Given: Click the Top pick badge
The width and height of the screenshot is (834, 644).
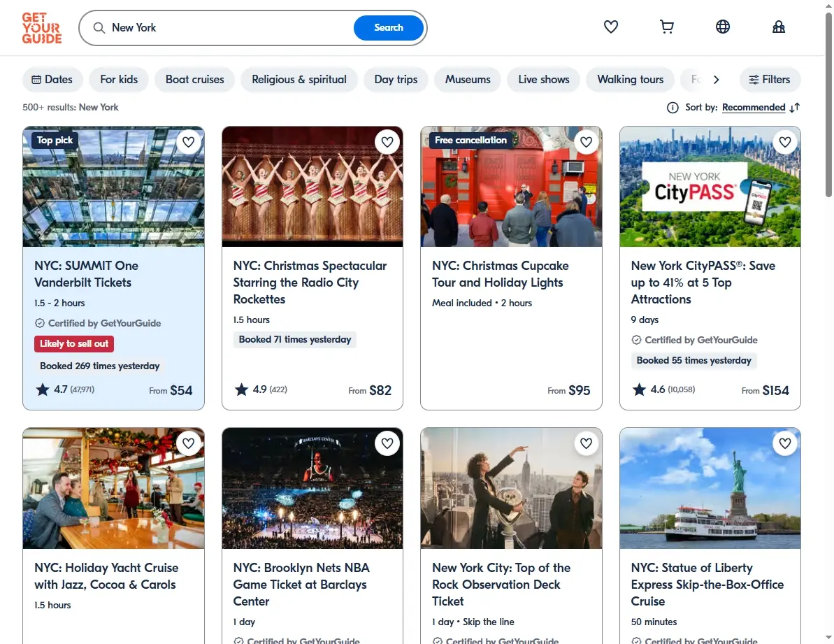Looking at the screenshot, I should coord(55,140).
